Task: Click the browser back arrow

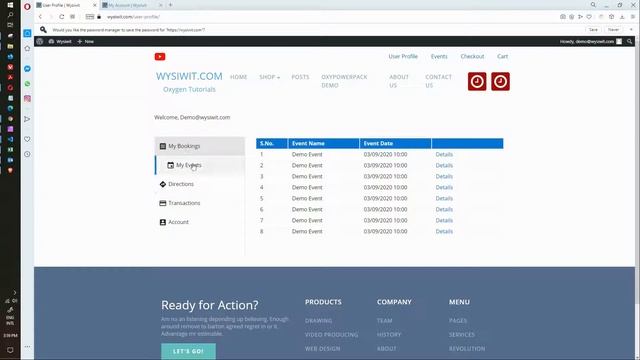Action: coord(40,17)
